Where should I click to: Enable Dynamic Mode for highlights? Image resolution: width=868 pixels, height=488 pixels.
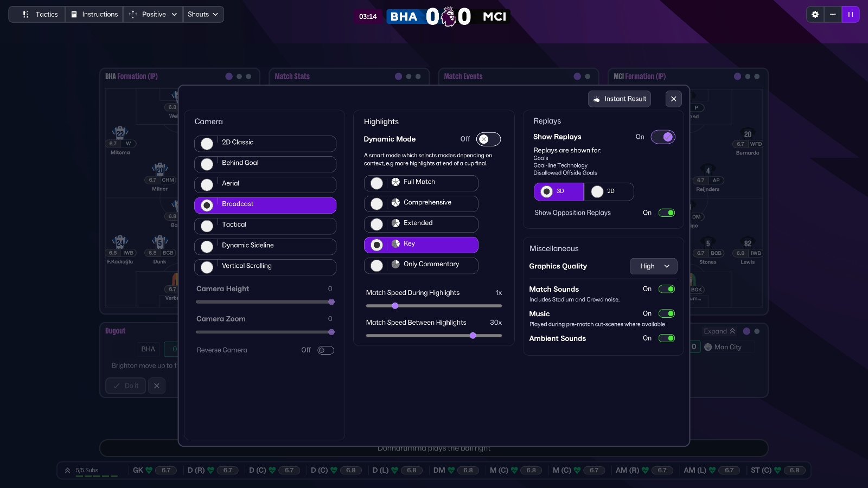pyautogui.click(x=488, y=139)
